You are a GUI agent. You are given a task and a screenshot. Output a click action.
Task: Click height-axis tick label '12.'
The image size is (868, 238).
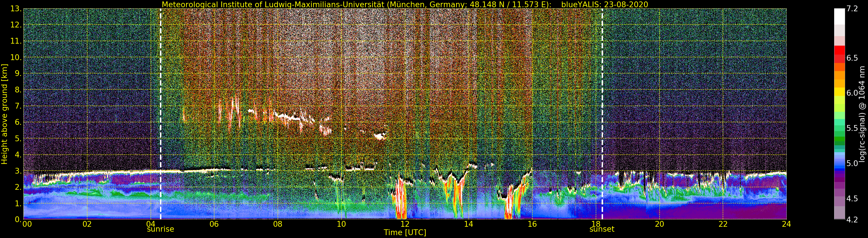point(16,25)
